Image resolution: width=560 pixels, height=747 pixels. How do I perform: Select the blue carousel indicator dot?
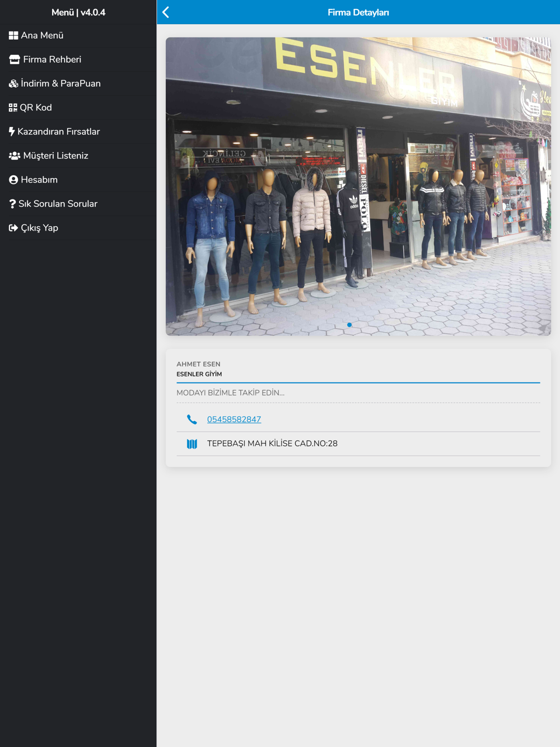click(349, 325)
